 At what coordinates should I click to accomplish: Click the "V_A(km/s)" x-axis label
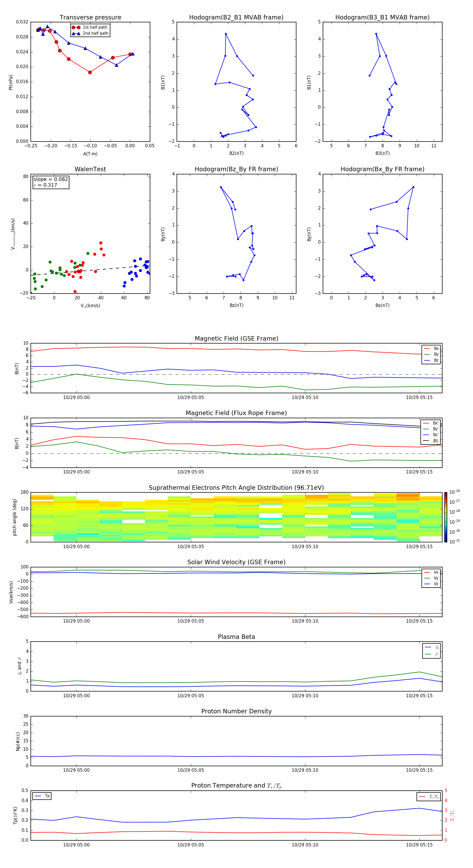(x=90, y=306)
